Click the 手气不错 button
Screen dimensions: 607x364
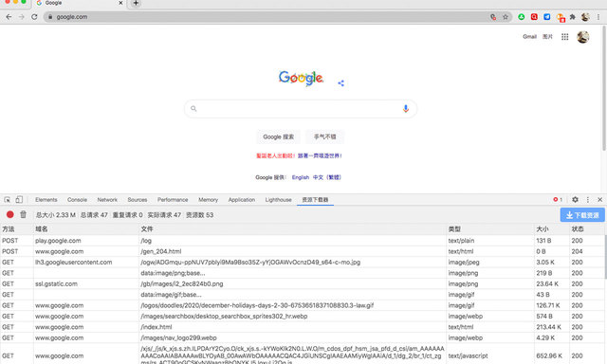pyautogui.click(x=324, y=136)
